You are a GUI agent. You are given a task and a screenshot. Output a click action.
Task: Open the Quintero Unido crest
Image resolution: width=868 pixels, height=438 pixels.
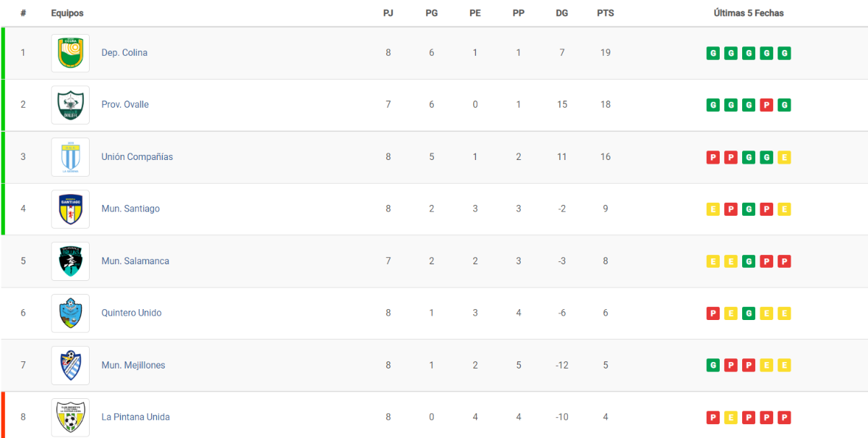click(x=70, y=313)
